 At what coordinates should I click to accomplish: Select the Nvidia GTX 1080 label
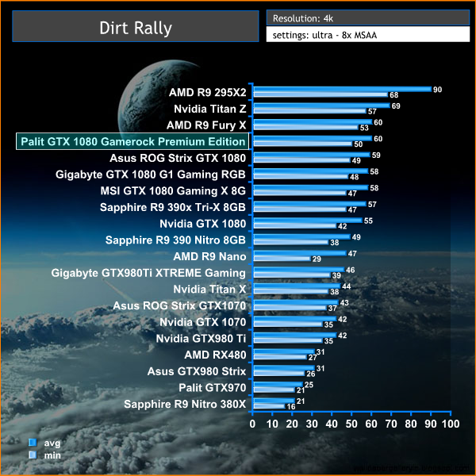click(x=203, y=224)
